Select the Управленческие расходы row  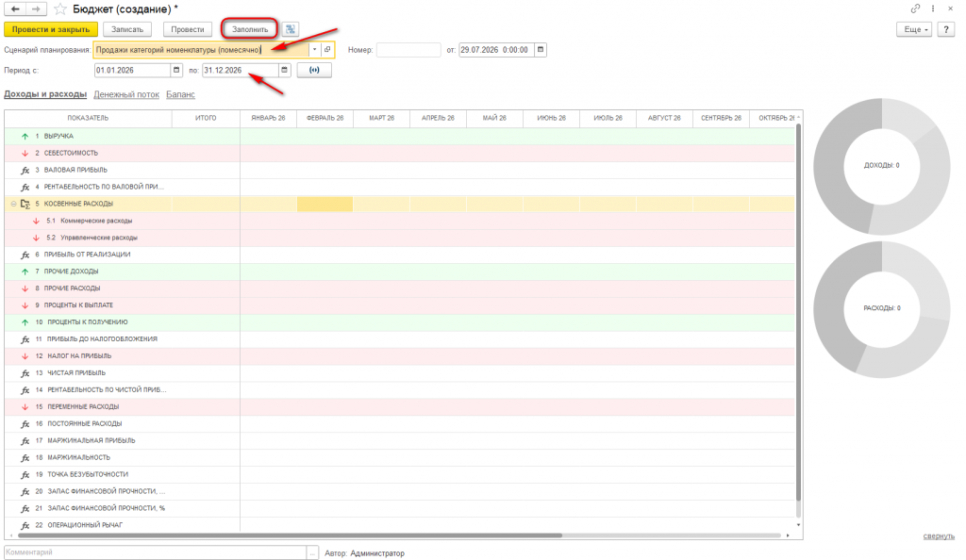click(x=399, y=238)
